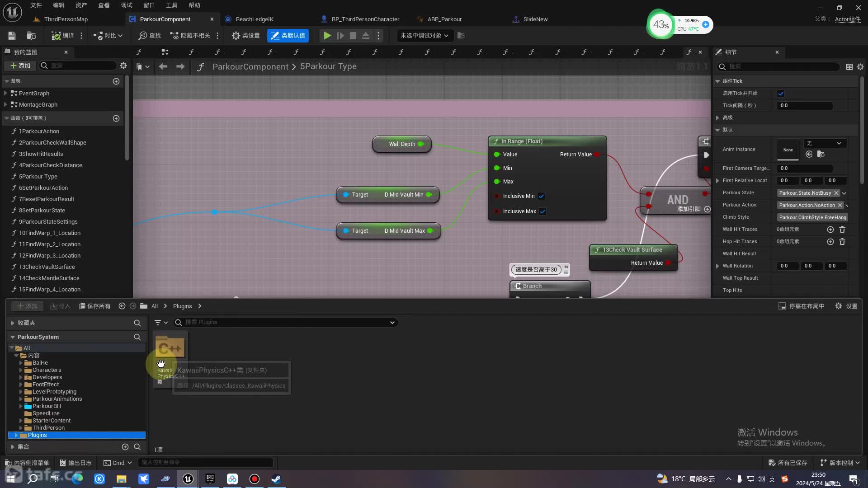This screenshot has width=868, height=488.
Task: Click the Add (添加) button in My Blueprint
Action: pos(20,66)
